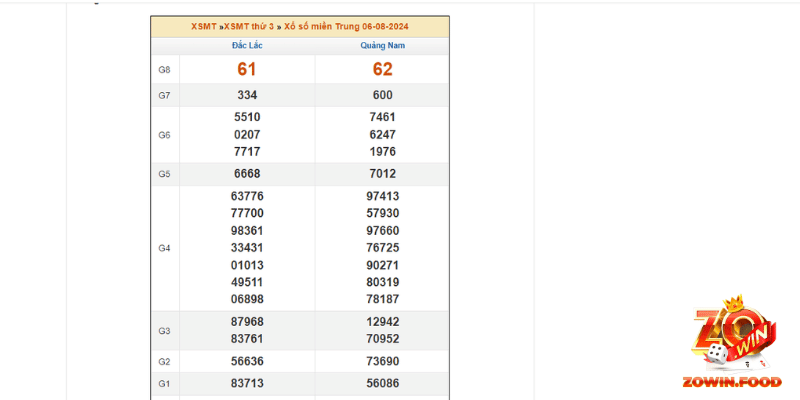Click the G6 row label
800x400 pixels.
click(165, 134)
